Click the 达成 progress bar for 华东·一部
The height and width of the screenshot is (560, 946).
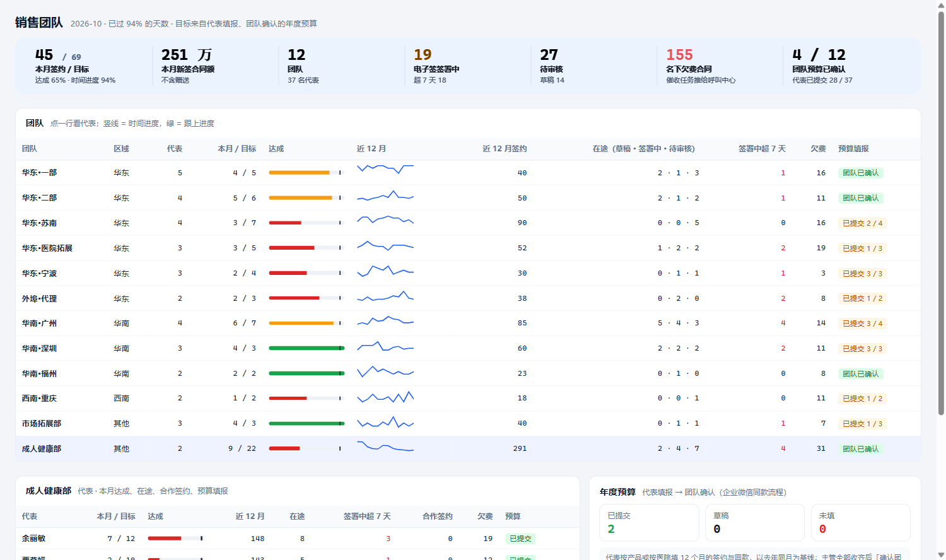tap(307, 172)
